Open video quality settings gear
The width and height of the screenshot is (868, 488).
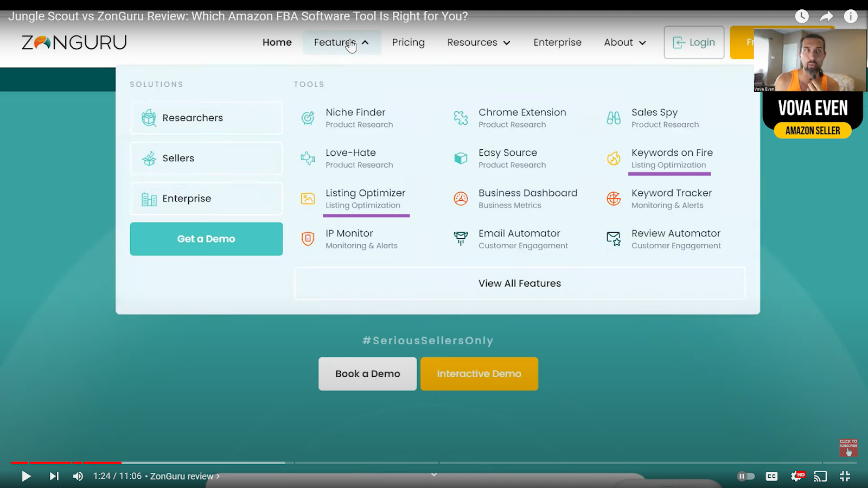pyautogui.click(x=797, y=476)
